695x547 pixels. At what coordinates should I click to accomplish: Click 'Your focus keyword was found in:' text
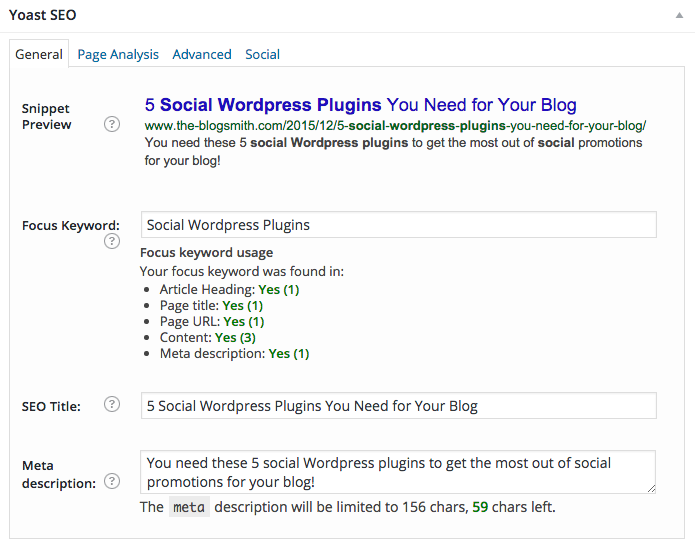242,271
